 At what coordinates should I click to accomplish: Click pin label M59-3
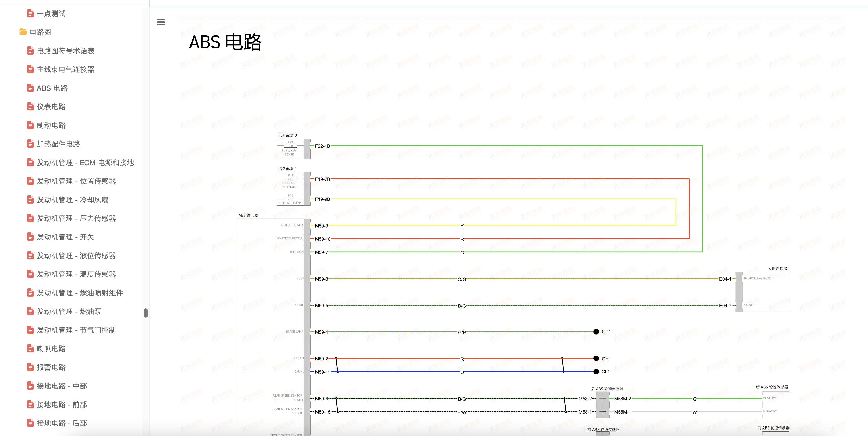click(321, 279)
